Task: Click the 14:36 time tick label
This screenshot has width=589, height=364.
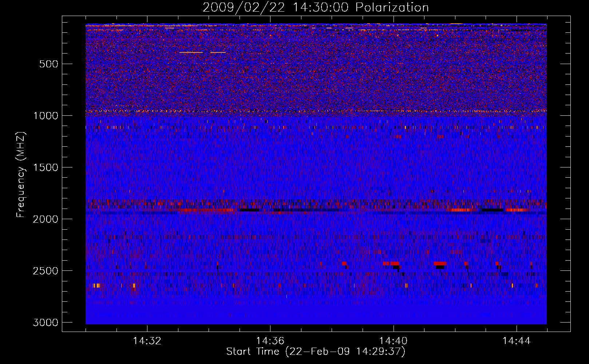Action: [270, 341]
